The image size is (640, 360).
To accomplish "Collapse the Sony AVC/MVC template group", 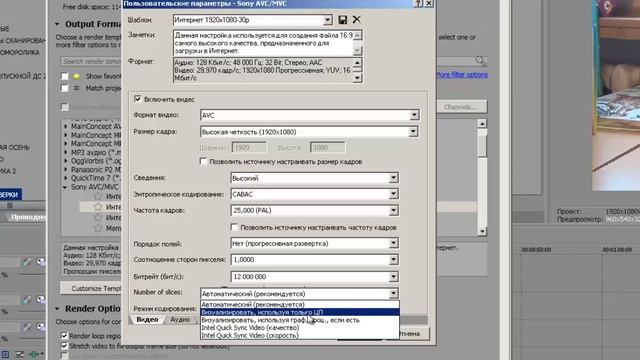I will click(x=65, y=187).
